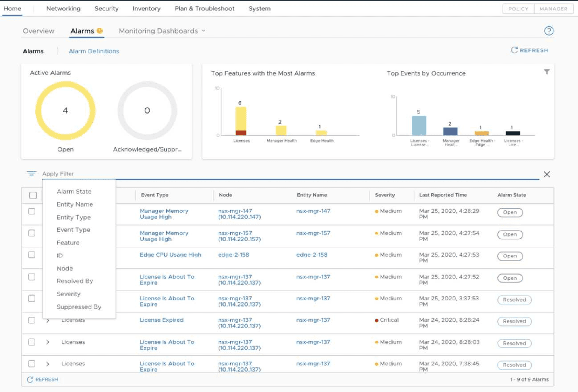Select Entity Name filter option
This screenshot has height=392, width=578.
75,204
